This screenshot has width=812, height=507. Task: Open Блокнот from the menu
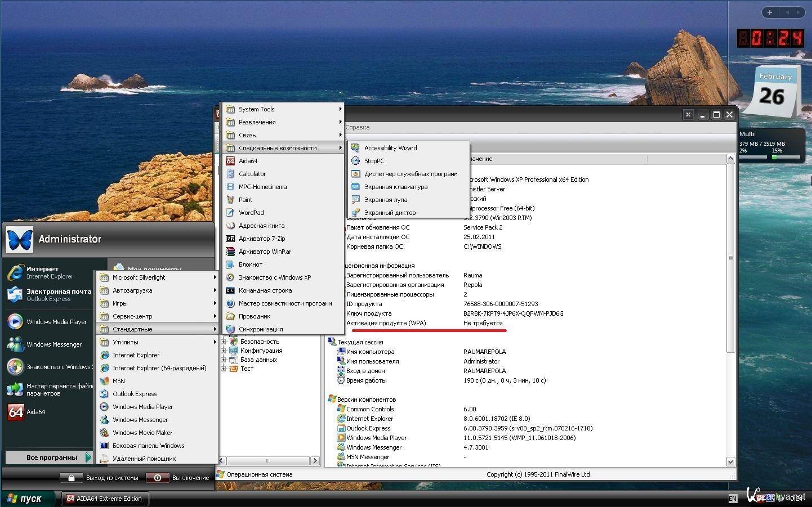283,264
